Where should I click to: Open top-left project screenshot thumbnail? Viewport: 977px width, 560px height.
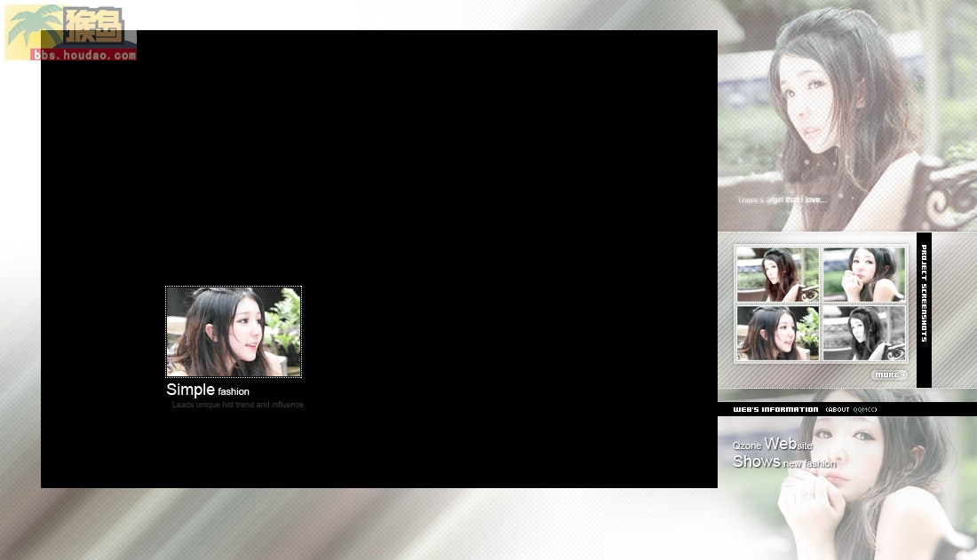click(x=778, y=275)
